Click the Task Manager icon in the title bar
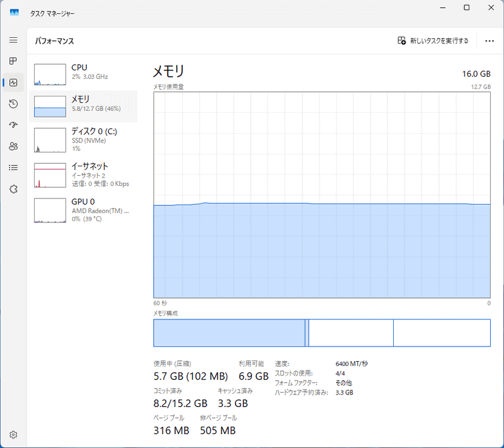The width and height of the screenshot is (504, 448). pos(14,11)
